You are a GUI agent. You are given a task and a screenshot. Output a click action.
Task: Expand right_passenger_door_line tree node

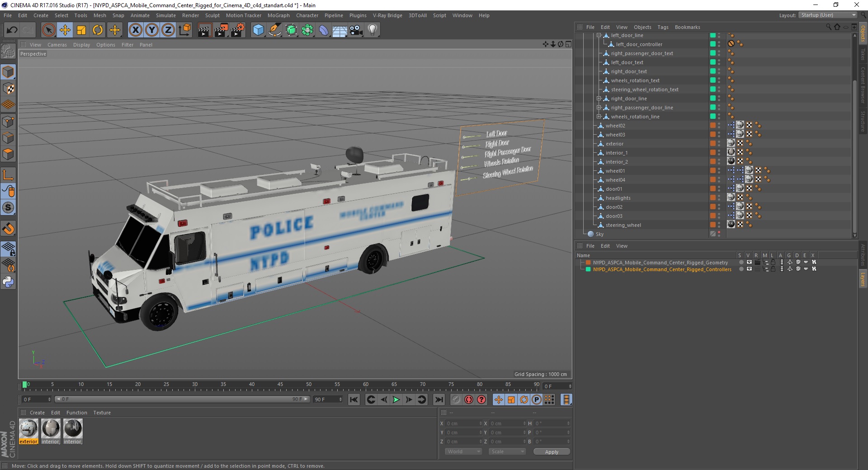(x=599, y=108)
